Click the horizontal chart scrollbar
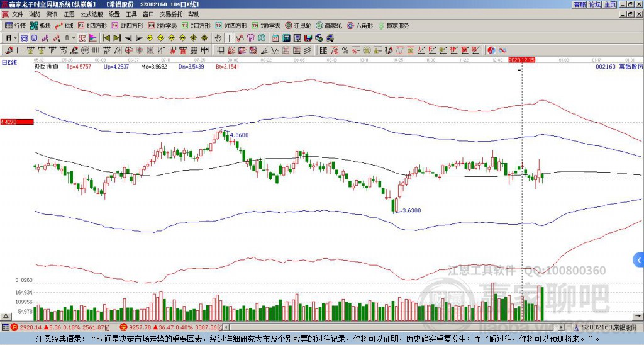The height and width of the screenshot is (345, 644). [x=395, y=327]
